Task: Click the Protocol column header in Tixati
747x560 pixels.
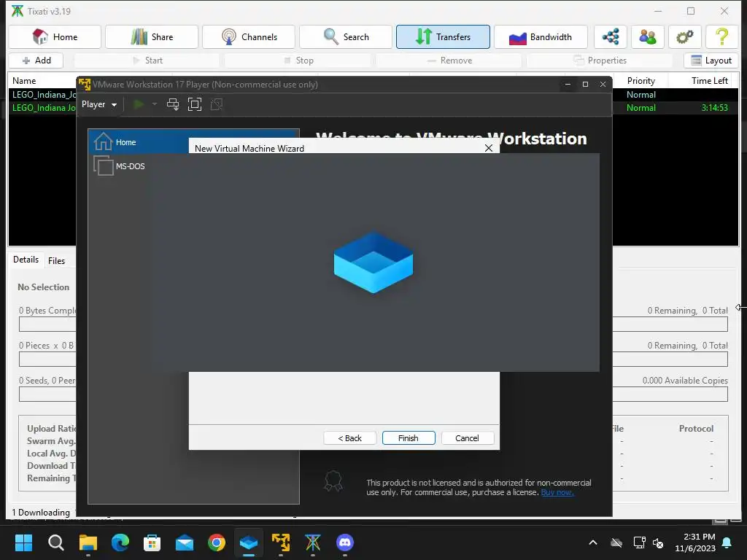Action: (x=696, y=429)
